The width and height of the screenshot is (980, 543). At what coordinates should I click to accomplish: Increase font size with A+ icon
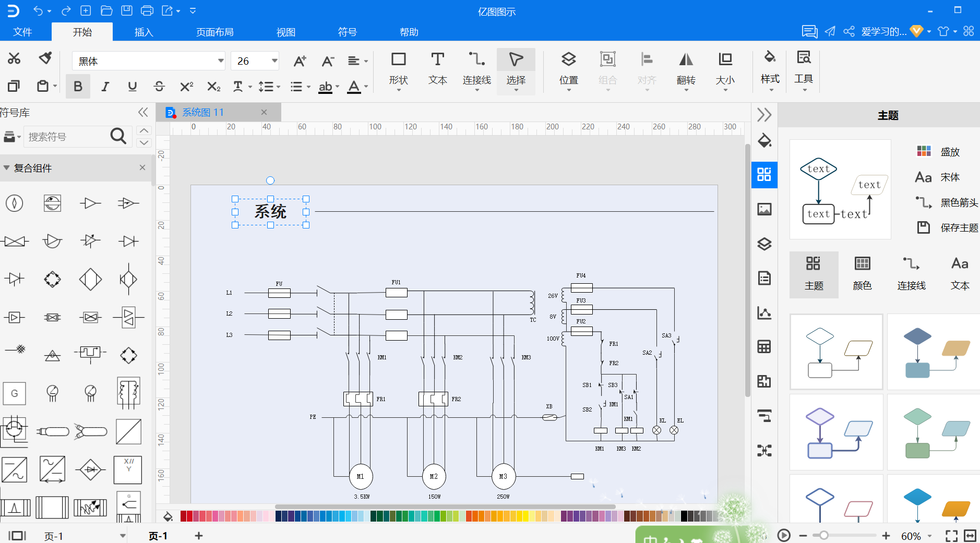(x=300, y=61)
